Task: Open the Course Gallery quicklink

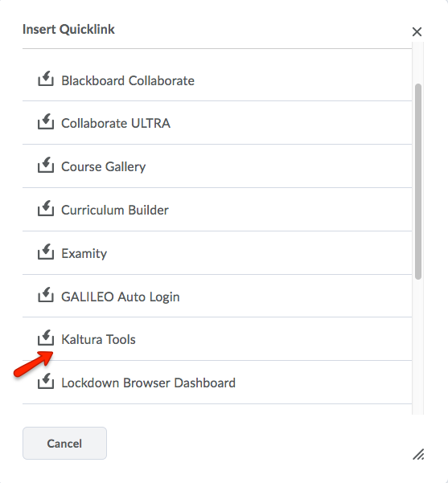Action: click(103, 167)
